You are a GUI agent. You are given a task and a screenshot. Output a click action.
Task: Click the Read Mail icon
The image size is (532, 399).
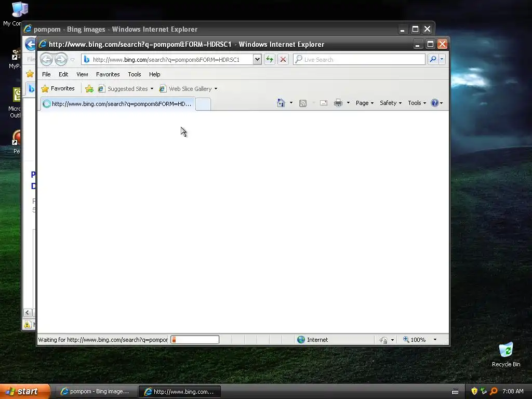[x=324, y=103]
